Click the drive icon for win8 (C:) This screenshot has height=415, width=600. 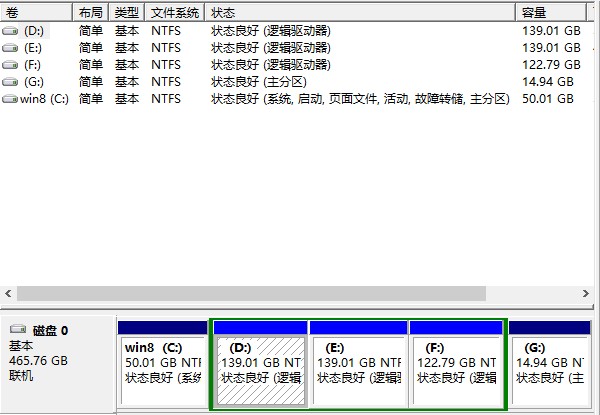pyautogui.click(x=10, y=99)
